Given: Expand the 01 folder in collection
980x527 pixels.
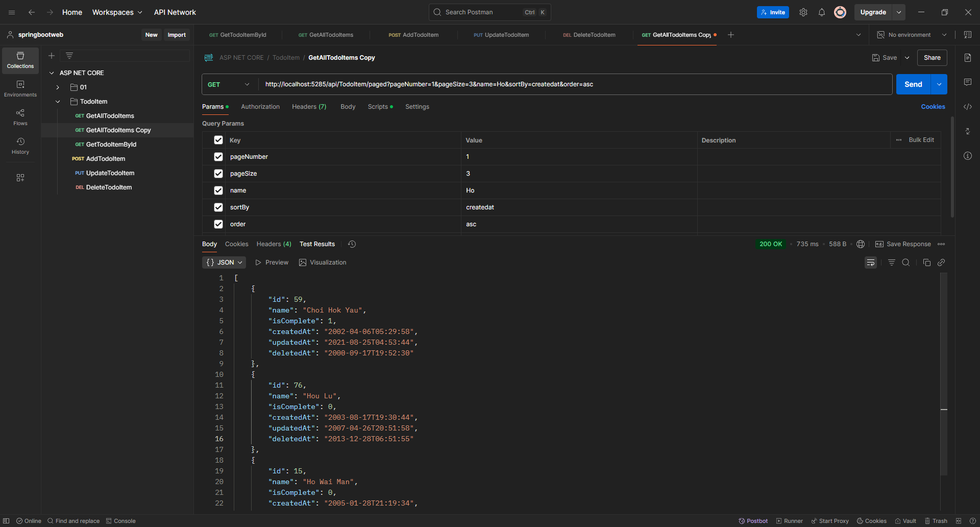Looking at the screenshot, I should coord(58,87).
